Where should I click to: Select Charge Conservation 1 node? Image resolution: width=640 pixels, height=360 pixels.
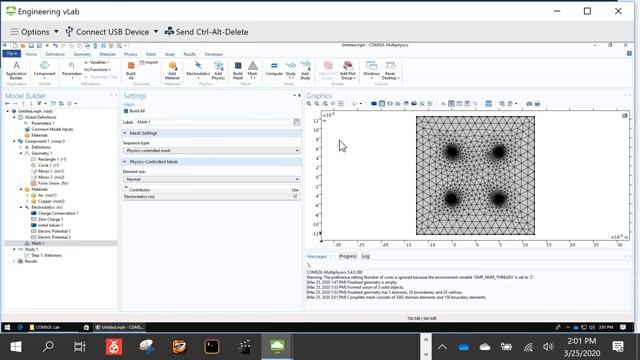54,213
